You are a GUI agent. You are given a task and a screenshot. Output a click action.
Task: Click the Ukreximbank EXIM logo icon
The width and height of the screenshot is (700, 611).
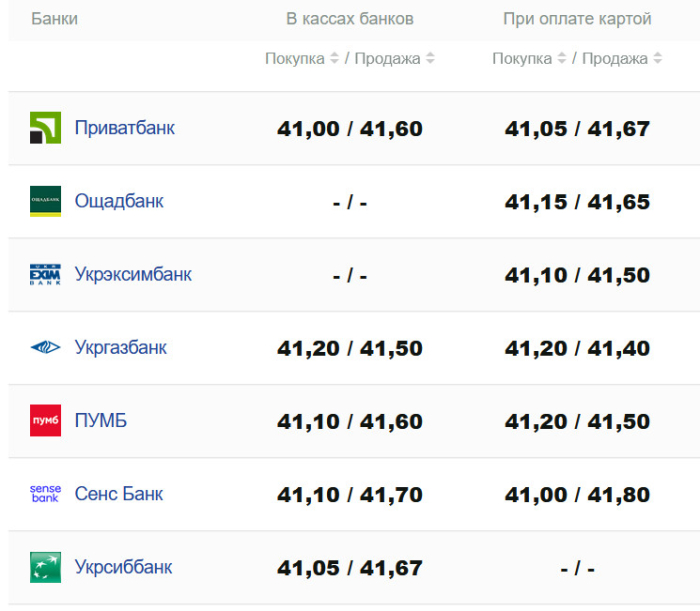coord(45,274)
